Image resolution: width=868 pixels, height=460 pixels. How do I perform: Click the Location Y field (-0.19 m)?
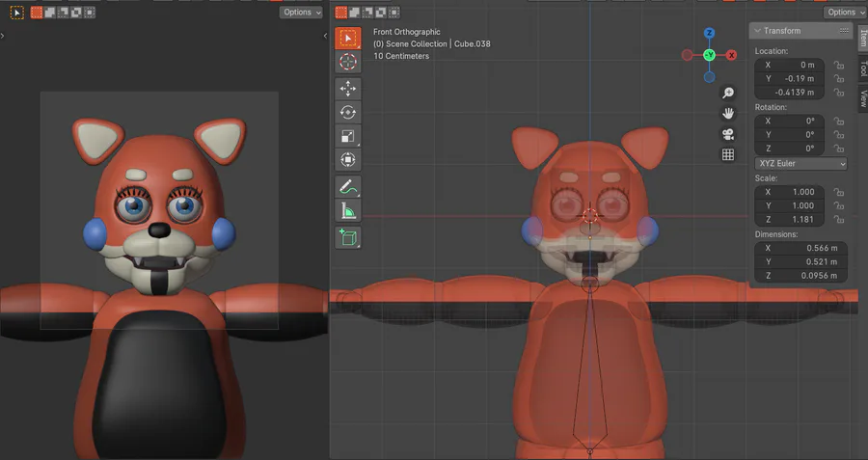[789, 79]
